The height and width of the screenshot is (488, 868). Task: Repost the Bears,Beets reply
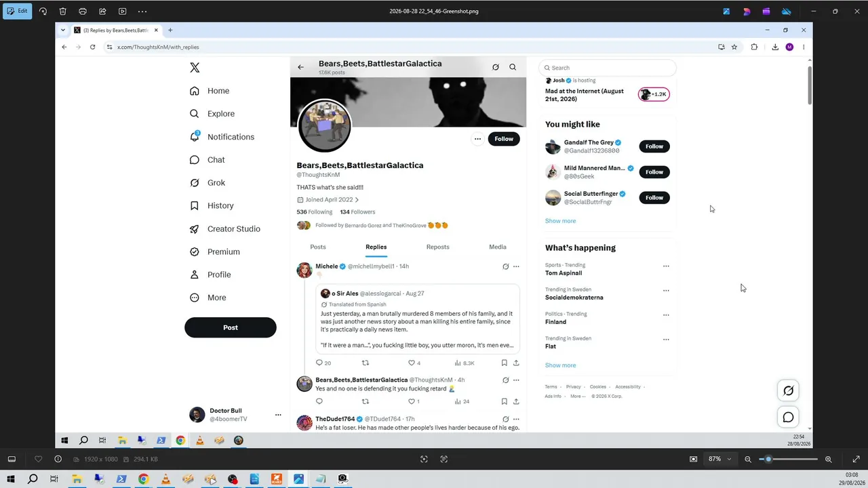[x=365, y=401]
